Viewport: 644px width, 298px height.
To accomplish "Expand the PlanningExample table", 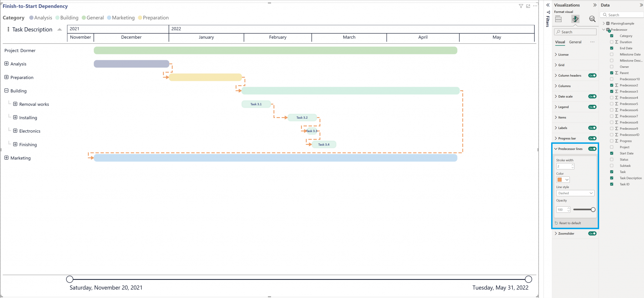I will coord(603,23).
